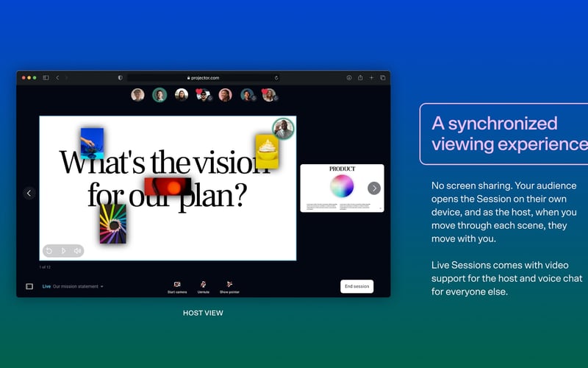This screenshot has width=588, height=368.
Task: Open the browser downloads icon
Action: (348, 78)
